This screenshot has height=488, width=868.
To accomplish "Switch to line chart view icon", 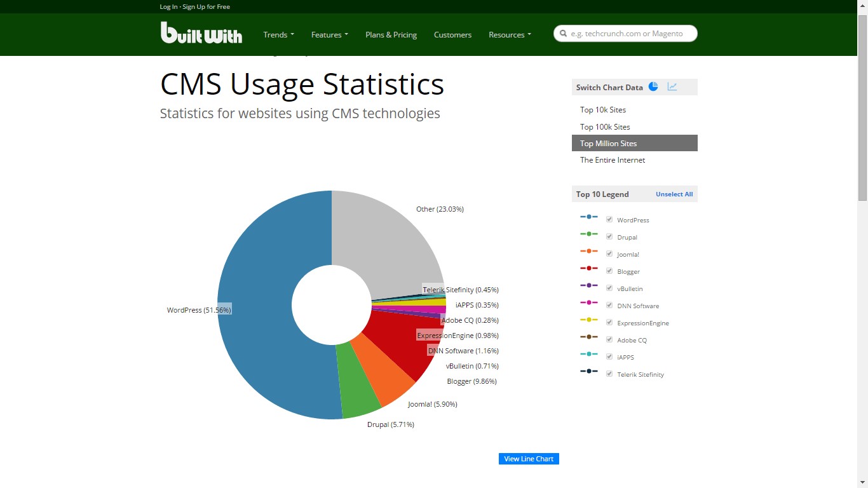I will [x=672, y=87].
